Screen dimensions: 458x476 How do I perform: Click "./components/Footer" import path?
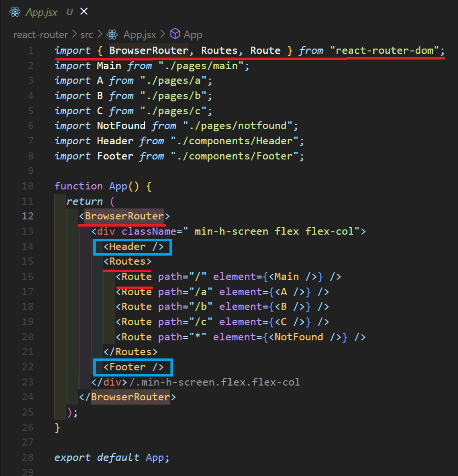point(234,156)
